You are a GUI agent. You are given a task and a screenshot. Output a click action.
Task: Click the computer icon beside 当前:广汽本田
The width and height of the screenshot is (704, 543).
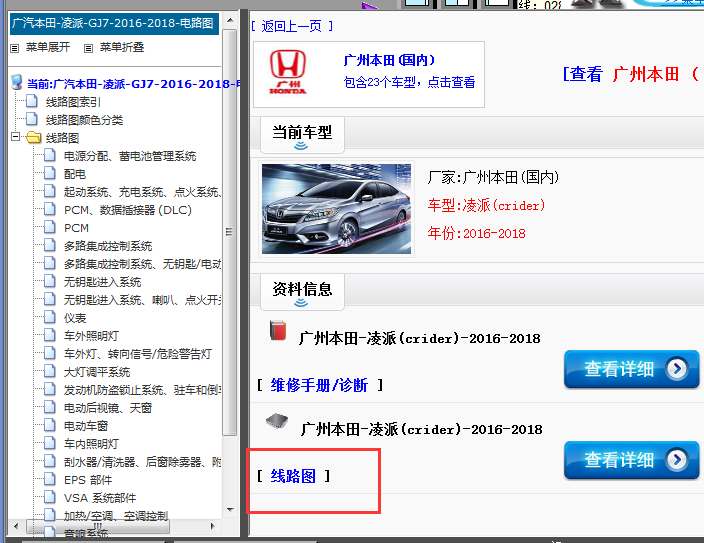[x=17, y=82]
